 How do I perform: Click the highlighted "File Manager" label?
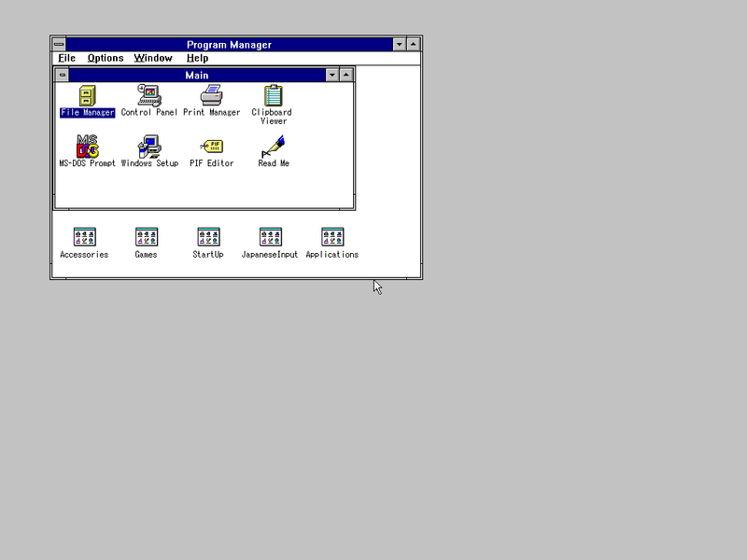point(87,113)
